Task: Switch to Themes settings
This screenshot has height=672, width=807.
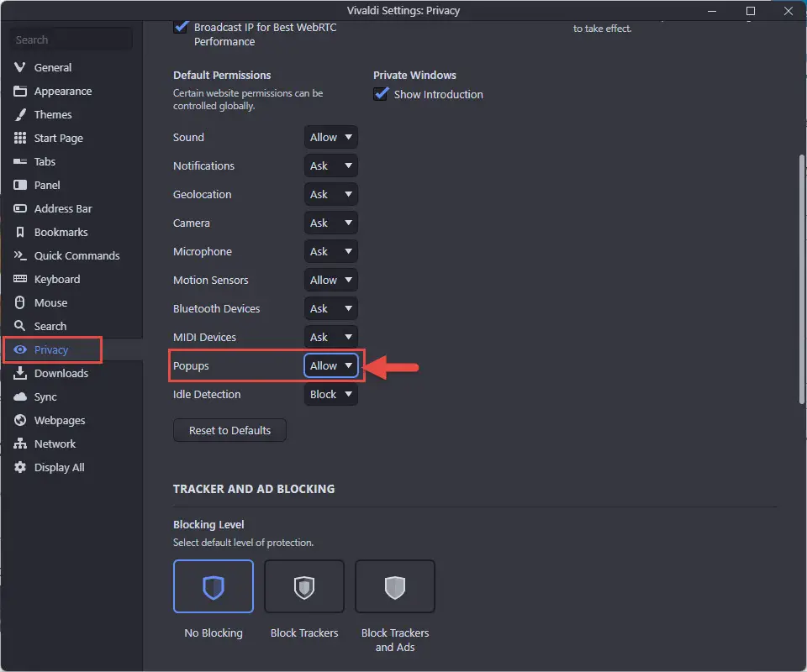Action: [x=53, y=114]
